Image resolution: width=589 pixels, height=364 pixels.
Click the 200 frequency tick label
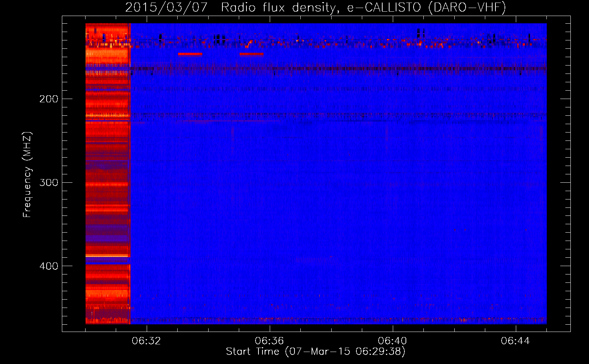(49, 99)
